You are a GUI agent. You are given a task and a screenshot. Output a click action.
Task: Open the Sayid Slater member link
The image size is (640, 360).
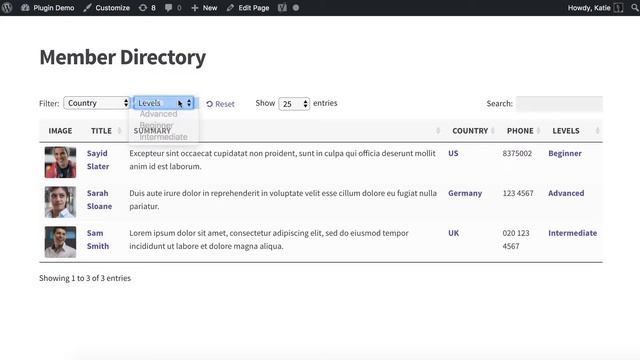tap(98, 160)
